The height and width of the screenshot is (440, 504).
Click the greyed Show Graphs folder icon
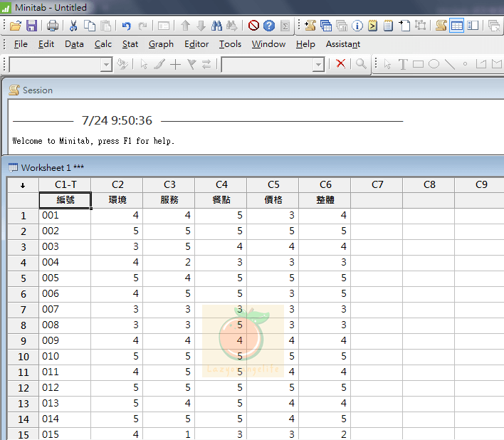(x=342, y=26)
